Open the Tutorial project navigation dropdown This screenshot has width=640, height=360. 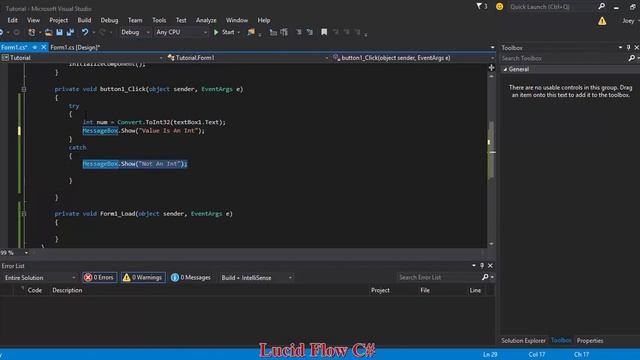[x=82, y=58]
